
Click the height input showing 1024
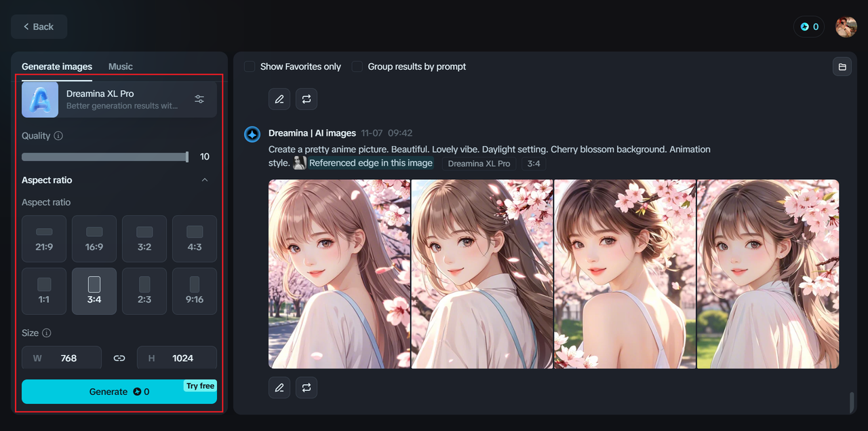click(x=177, y=358)
